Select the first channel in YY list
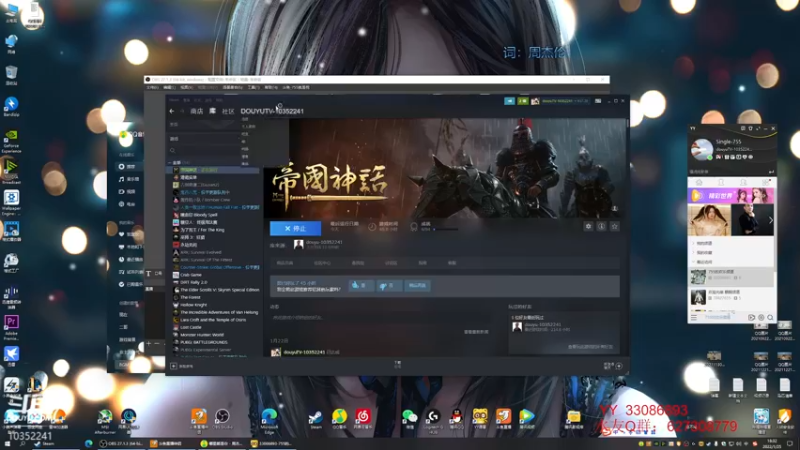Viewport: 800px width, 450px height. 731,277
